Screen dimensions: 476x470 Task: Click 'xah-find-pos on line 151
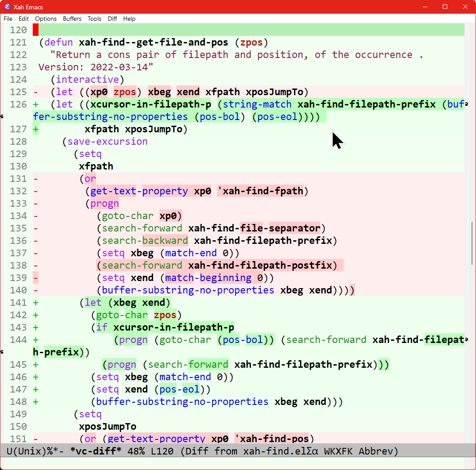tap(271, 439)
